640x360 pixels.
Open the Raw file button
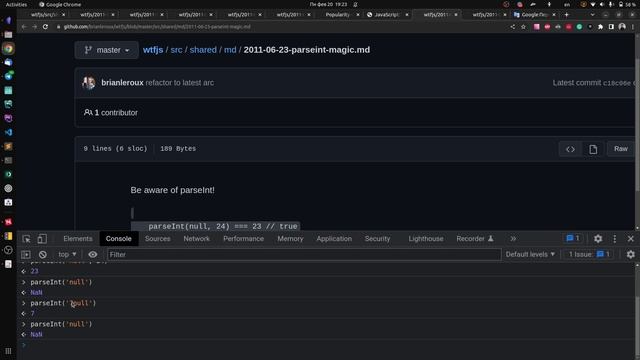point(621,149)
